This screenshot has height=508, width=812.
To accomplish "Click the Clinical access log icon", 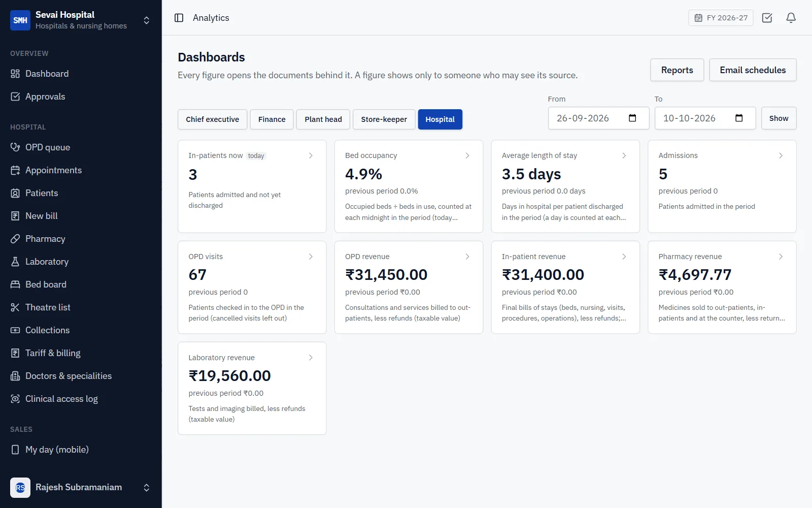I will coord(15,399).
